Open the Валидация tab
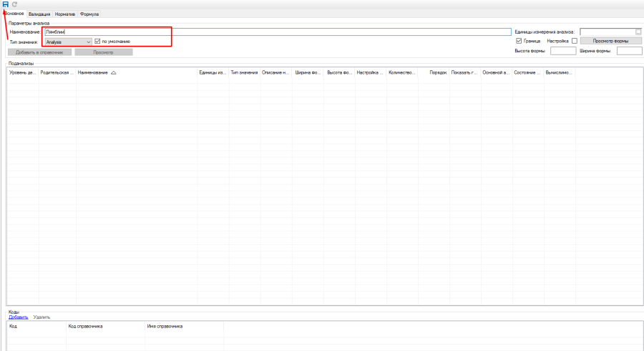The image size is (644, 351). (x=39, y=14)
